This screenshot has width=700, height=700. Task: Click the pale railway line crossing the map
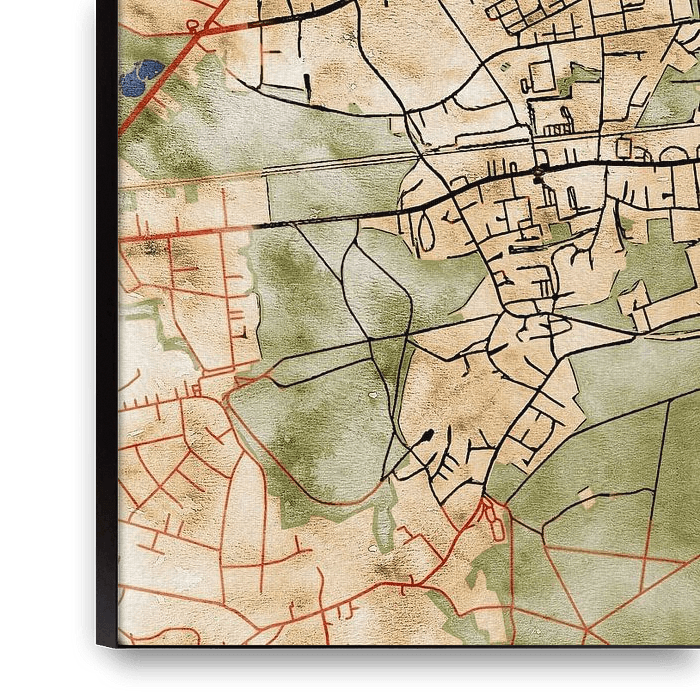point(300,171)
